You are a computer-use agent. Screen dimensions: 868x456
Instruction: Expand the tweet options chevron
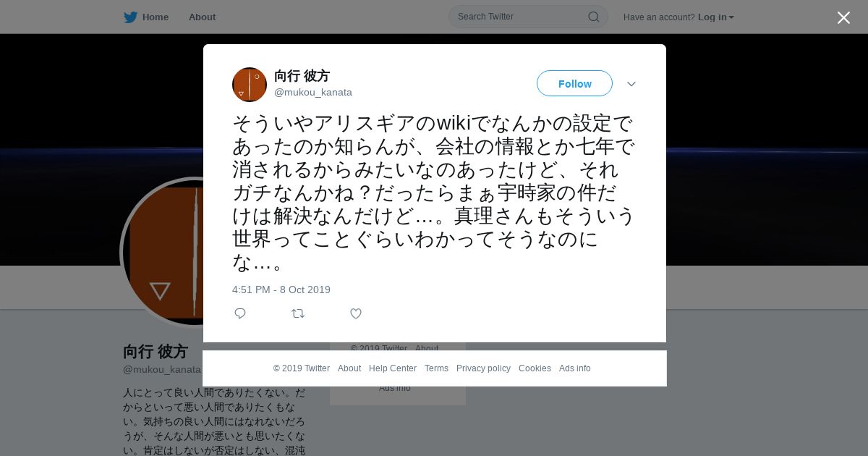point(631,84)
